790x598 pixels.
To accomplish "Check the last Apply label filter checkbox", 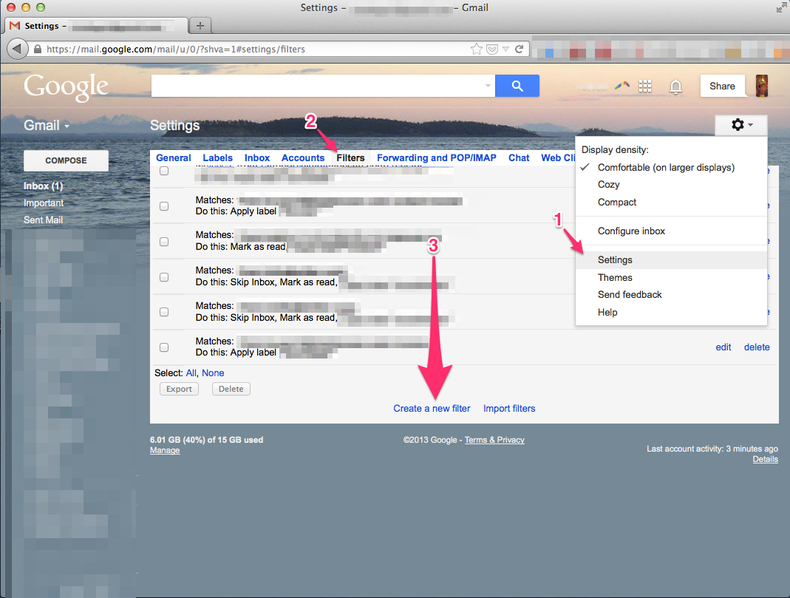I will (164, 347).
